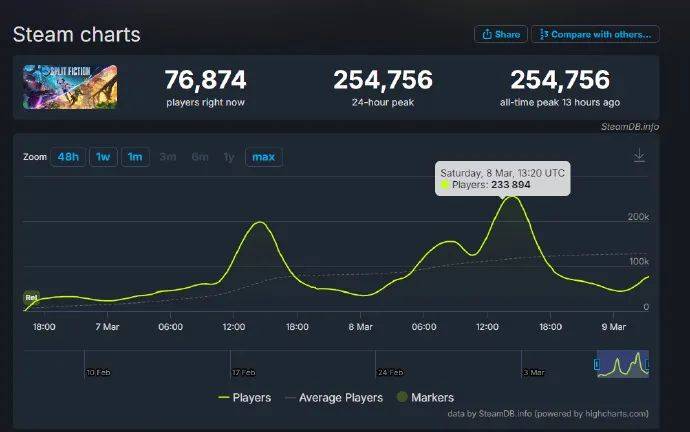Set chart zoom to 1m
This screenshot has width=690, height=432.
point(135,157)
